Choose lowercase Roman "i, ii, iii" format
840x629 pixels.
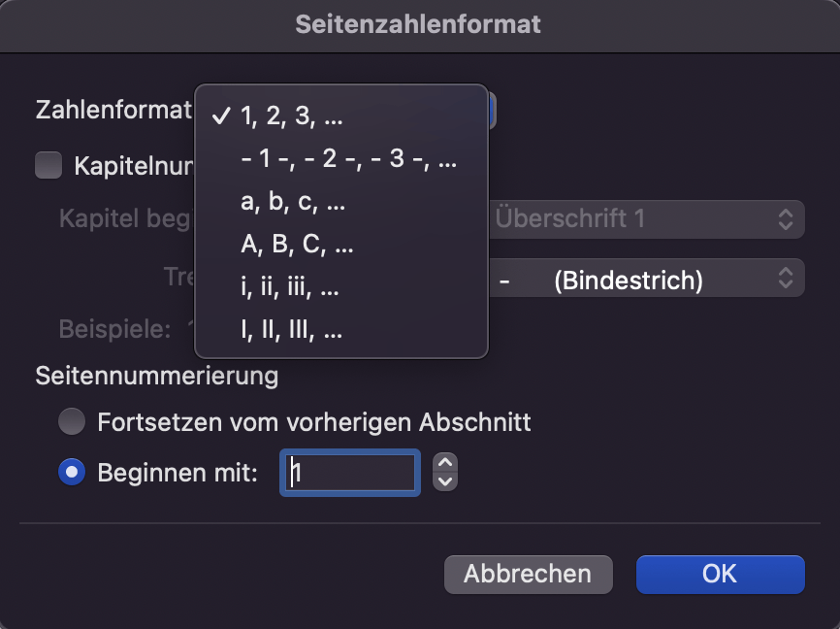click(291, 288)
